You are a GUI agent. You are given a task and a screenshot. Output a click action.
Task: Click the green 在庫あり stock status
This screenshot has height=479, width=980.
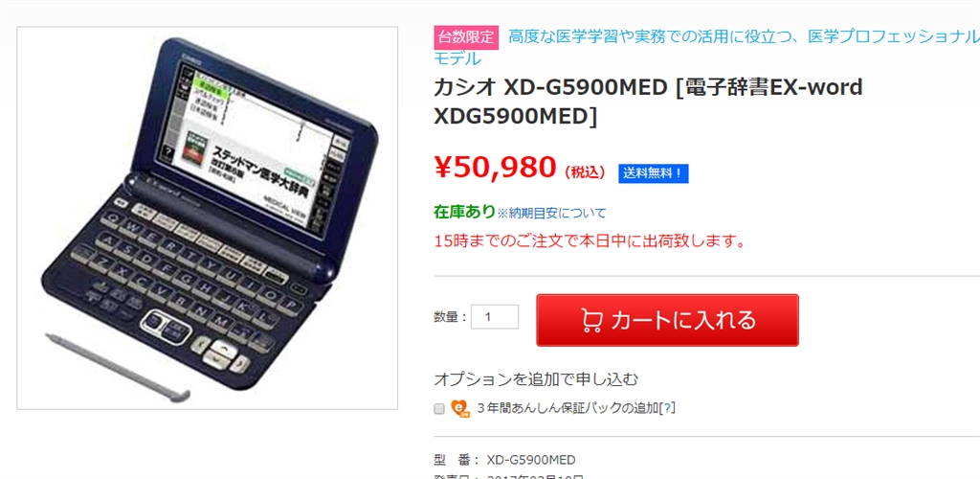(x=464, y=212)
